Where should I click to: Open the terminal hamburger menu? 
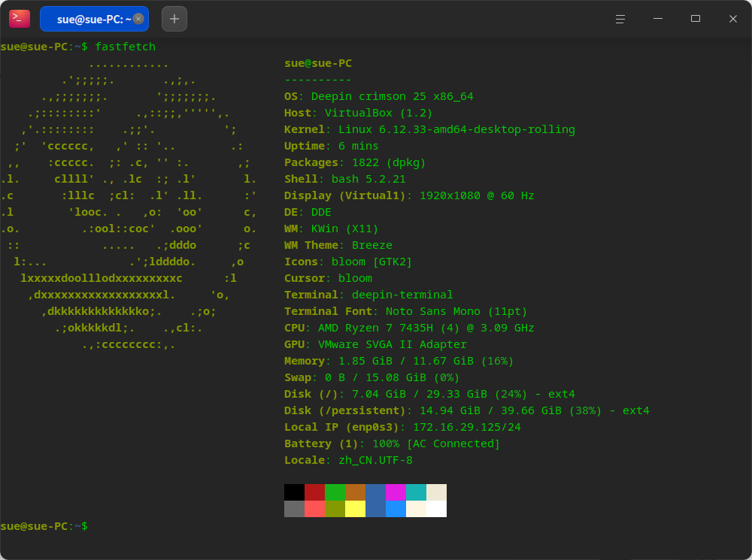620,20
